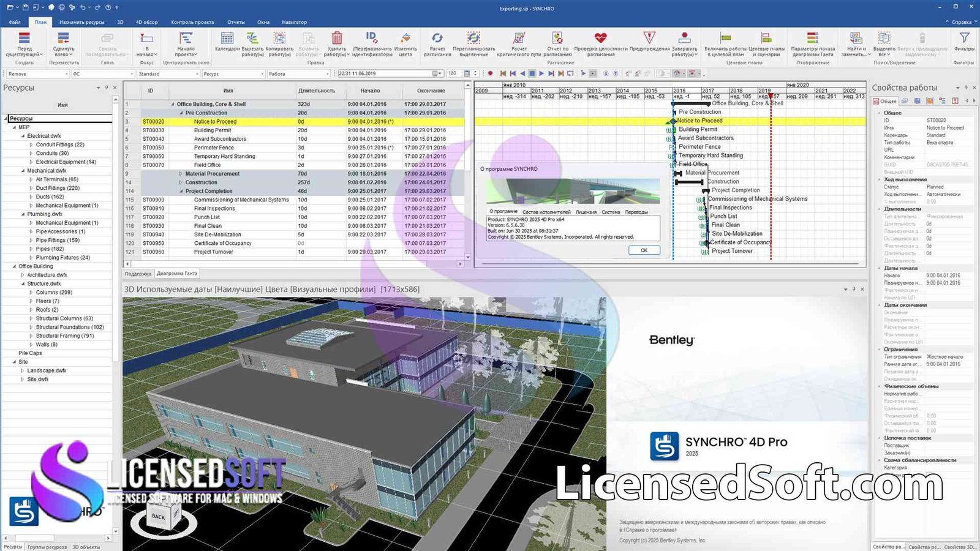Click Общее tab icon in Свойства работы panel
Viewport: 980px width, 551px height.
pos(885,101)
